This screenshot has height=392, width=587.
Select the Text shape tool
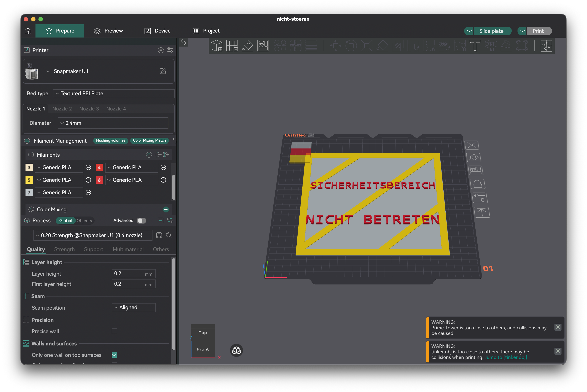click(475, 46)
